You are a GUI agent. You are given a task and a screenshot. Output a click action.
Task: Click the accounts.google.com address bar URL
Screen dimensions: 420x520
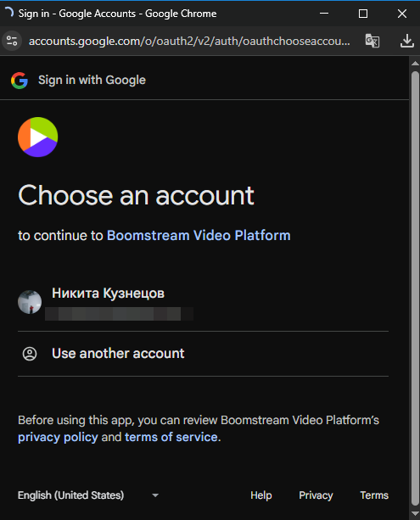pyautogui.click(x=189, y=41)
